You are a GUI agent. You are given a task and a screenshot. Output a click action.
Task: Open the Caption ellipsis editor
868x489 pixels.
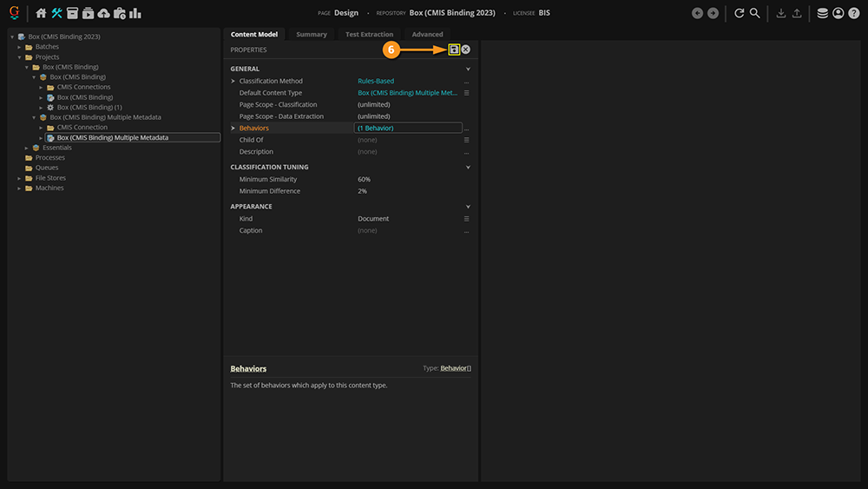click(x=467, y=231)
